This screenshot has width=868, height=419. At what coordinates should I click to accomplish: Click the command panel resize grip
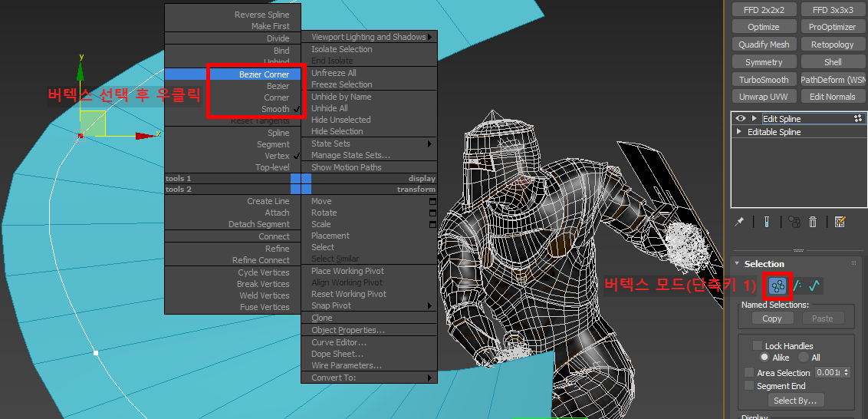[797, 250]
